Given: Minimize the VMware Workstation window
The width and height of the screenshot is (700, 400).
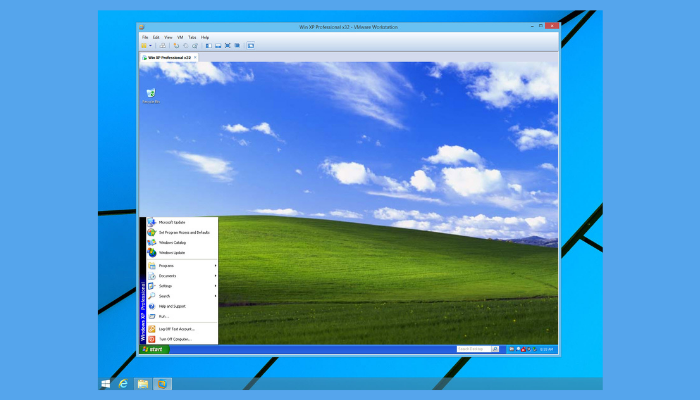Looking at the screenshot, I should click(532, 26).
